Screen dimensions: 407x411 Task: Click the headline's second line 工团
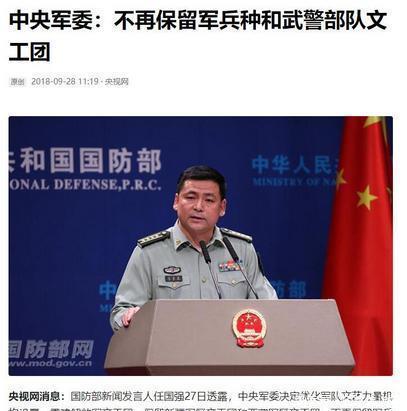29,52
